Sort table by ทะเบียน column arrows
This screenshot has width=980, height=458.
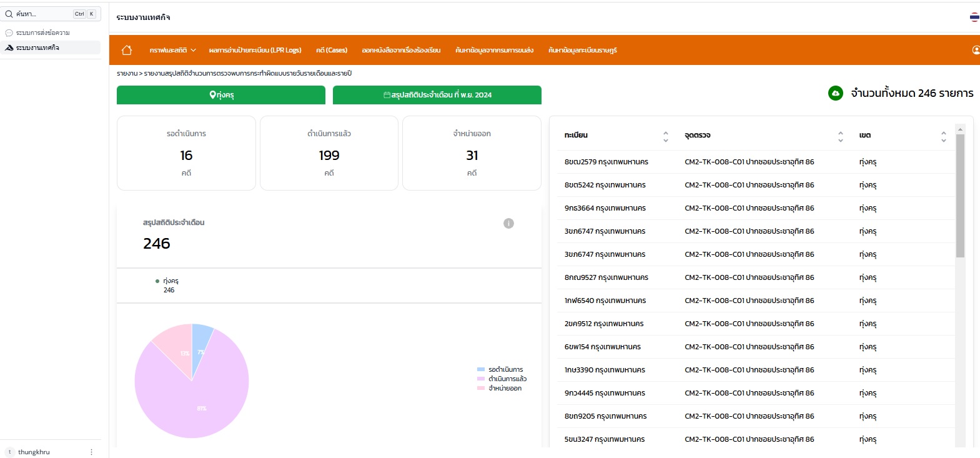(665, 136)
